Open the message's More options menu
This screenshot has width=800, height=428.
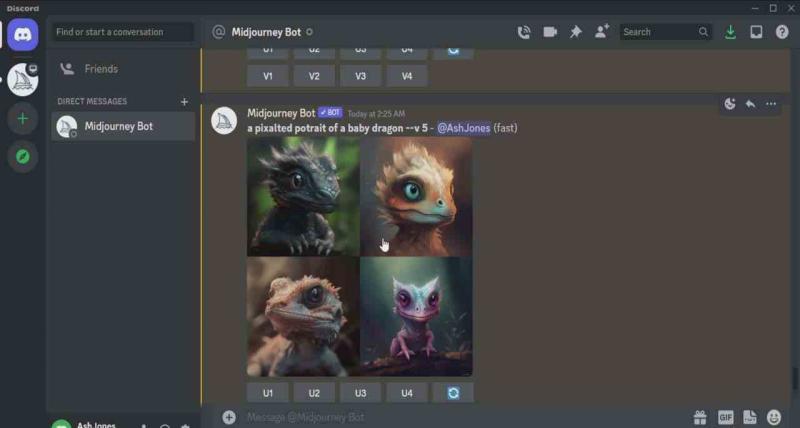pyautogui.click(x=771, y=104)
